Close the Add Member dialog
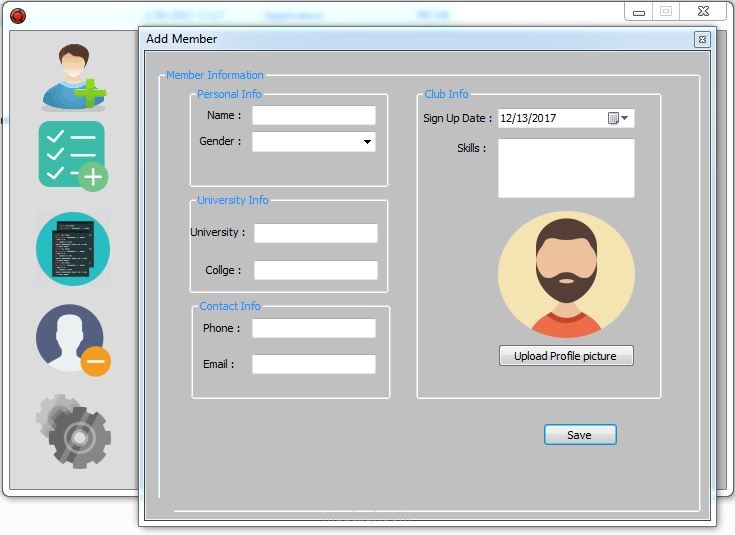Viewport: 735px width, 535px height. (x=702, y=39)
